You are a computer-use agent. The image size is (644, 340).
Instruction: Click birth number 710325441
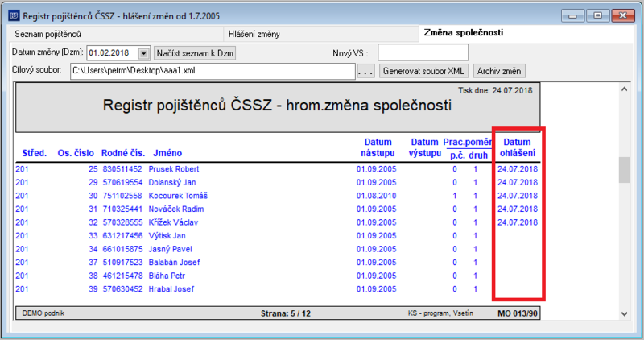tap(122, 209)
